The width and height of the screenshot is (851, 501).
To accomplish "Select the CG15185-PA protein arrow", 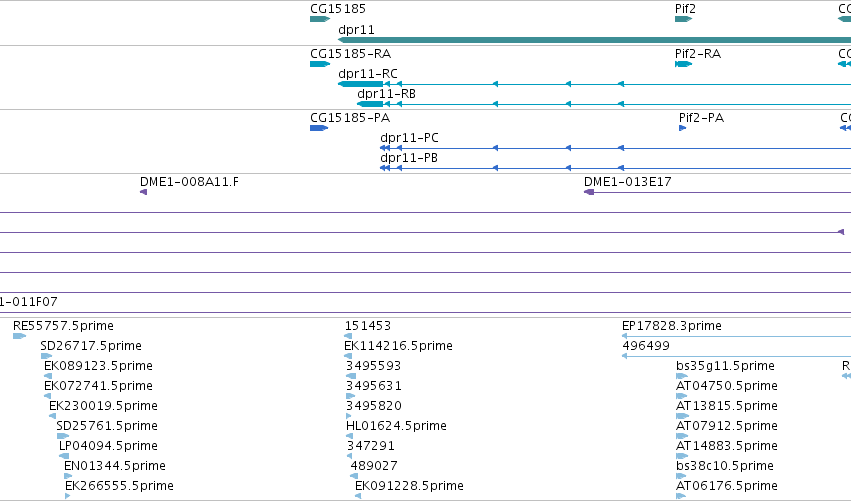I will coord(319,128).
